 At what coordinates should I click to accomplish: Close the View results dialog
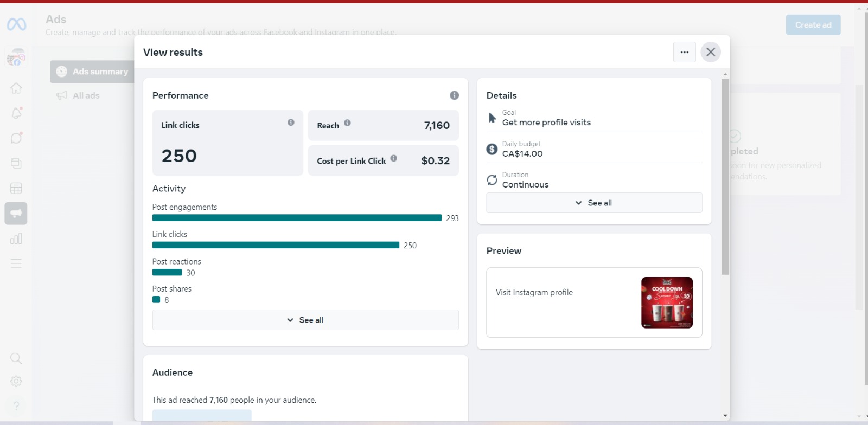[x=710, y=53]
